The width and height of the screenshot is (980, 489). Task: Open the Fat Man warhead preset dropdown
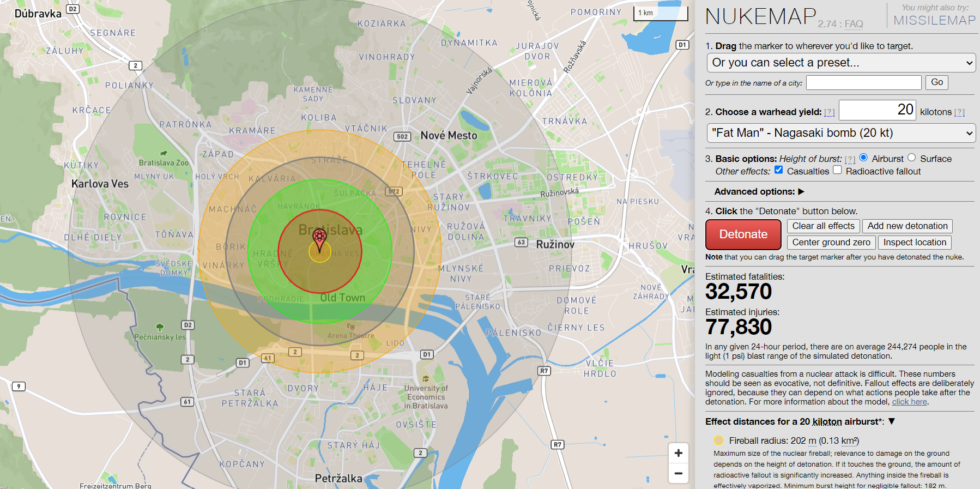click(840, 133)
